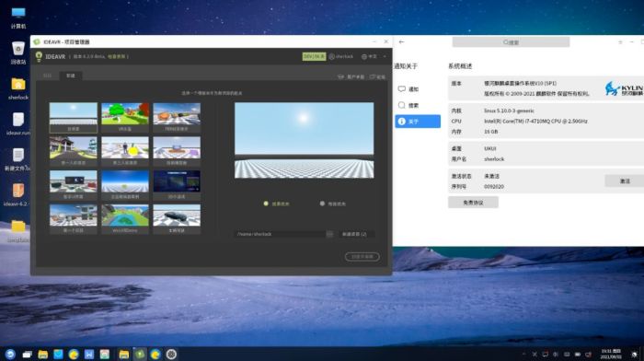
Task: Switch to the settings gear taskbar icon
Action: 171,354
